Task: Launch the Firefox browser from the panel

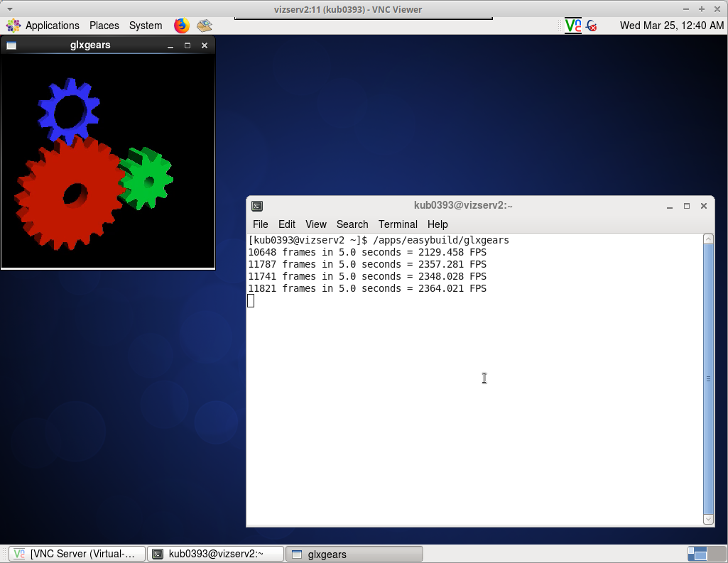Action: coord(182,26)
